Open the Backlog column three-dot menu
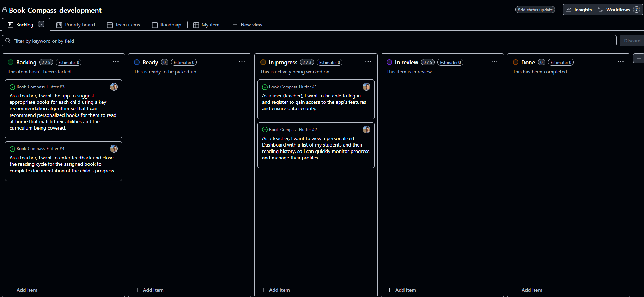 coord(116,61)
